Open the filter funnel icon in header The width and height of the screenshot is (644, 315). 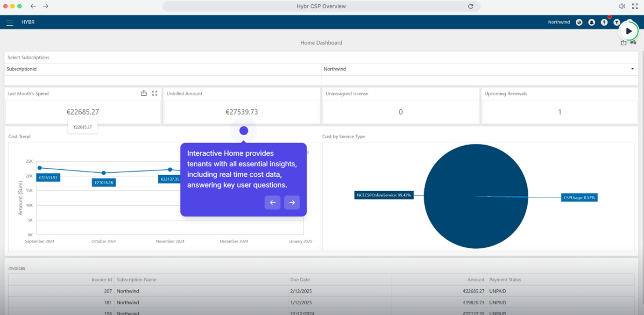[x=617, y=22]
